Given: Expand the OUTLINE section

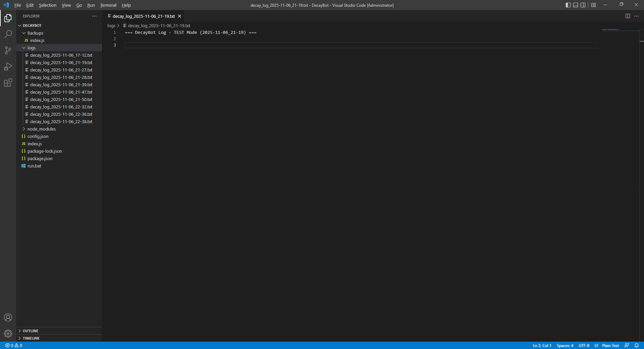Looking at the screenshot, I should coord(59,331).
